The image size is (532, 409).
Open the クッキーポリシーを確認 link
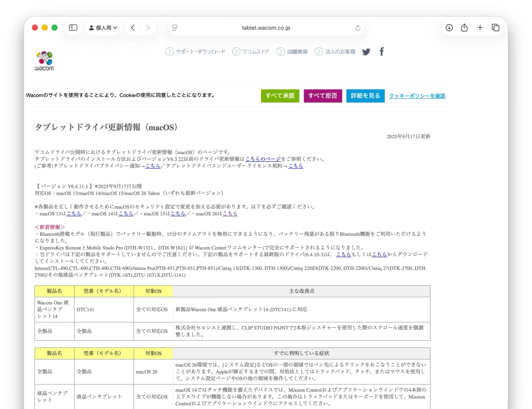(x=416, y=96)
